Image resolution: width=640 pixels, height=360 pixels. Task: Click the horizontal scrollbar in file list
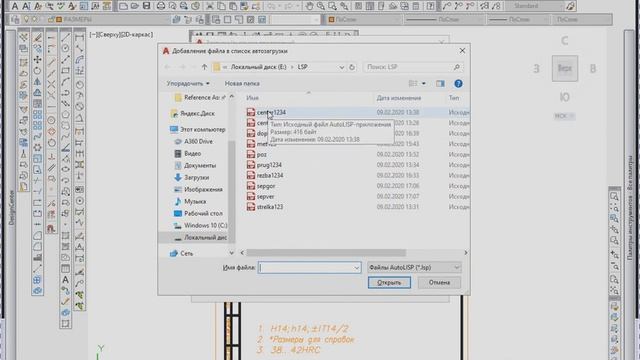[x=326, y=253]
